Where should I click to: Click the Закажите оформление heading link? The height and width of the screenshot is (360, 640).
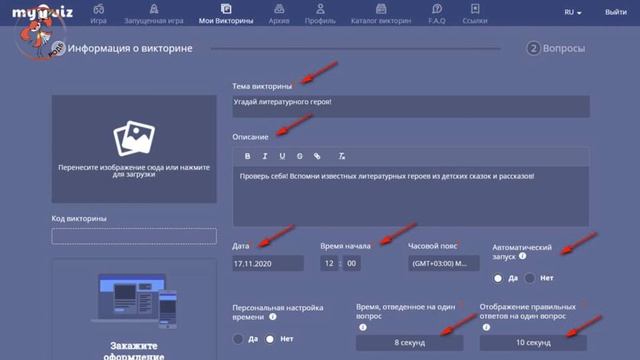(134, 351)
